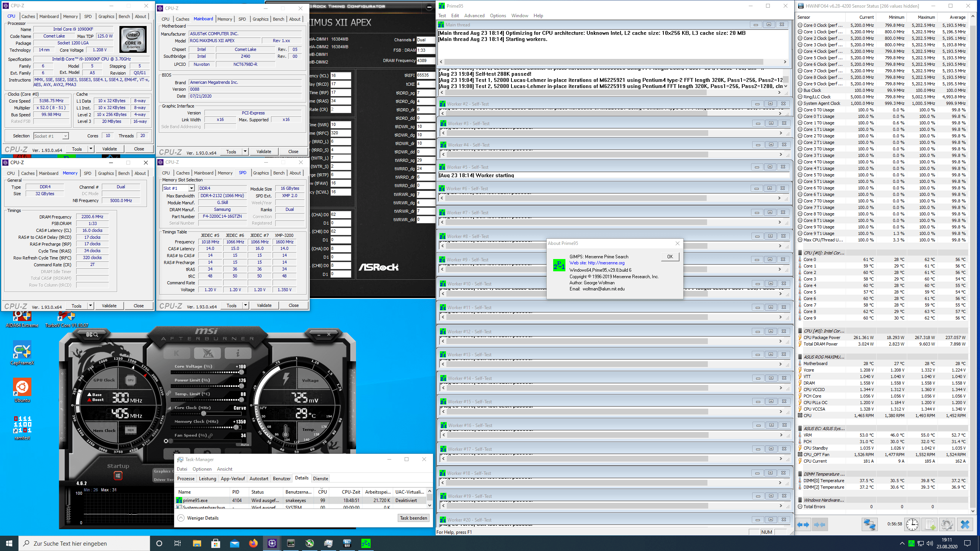980x551 pixels.
Task: Select Task Manager Leistung tab
Action: point(207,479)
